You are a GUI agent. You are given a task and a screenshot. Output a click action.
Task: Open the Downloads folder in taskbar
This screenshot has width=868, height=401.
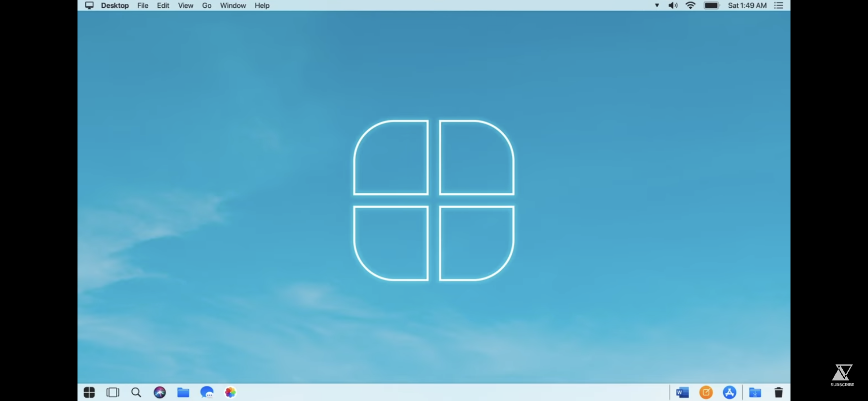tap(755, 392)
